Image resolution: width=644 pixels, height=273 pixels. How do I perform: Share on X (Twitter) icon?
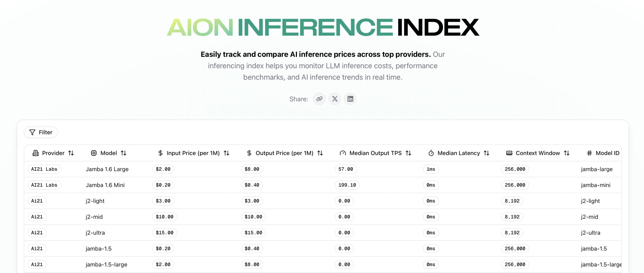(335, 99)
